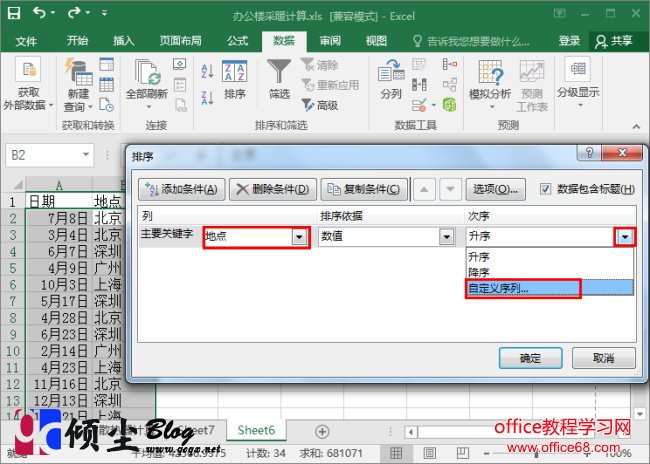Select 升序 in the order list

(x=550, y=257)
